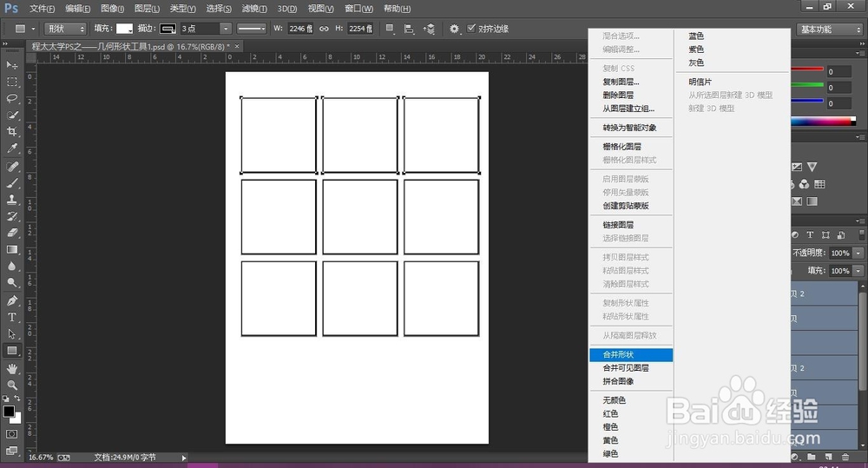Select the Eraser tool
Image resolution: width=868 pixels, height=468 pixels.
point(11,234)
